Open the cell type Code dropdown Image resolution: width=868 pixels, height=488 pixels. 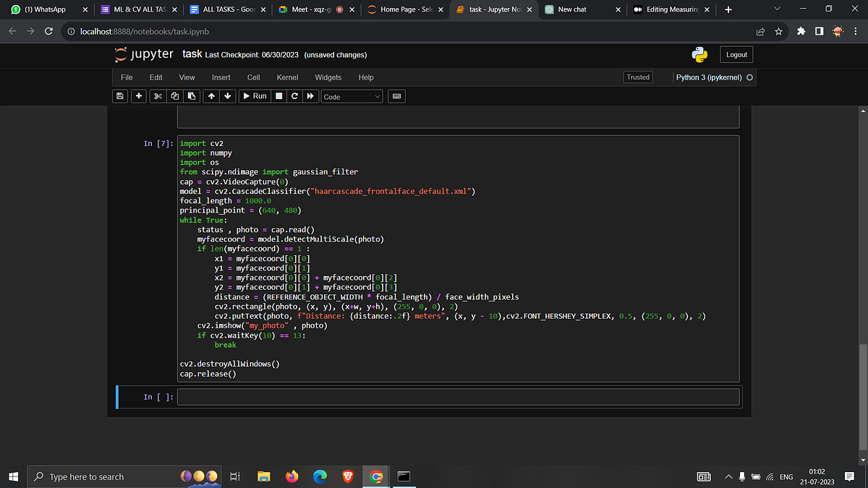(x=352, y=96)
